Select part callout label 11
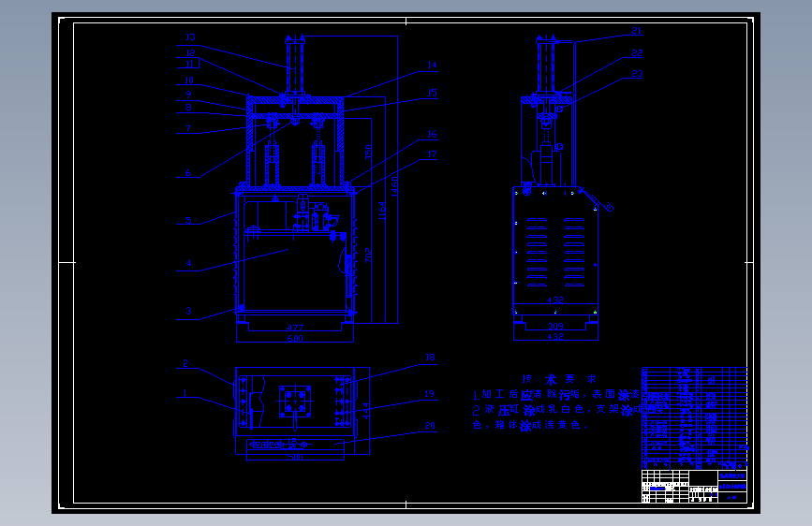This screenshot has width=812, height=526. (189, 65)
